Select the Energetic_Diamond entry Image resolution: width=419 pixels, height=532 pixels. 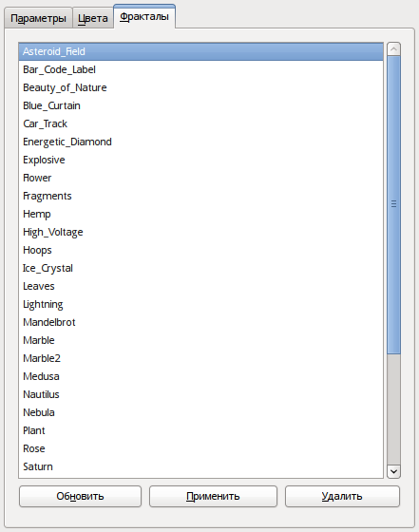coord(200,142)
